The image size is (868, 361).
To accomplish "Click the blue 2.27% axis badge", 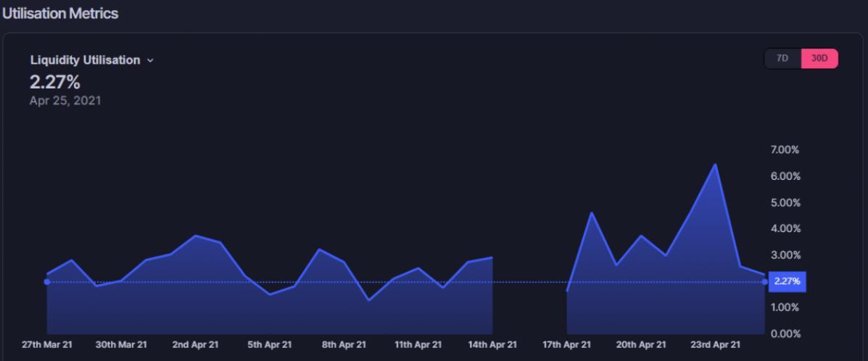I will [x=787, y=281].
